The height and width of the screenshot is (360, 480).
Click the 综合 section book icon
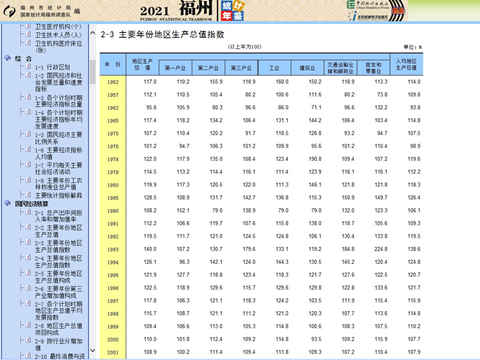[8, 58]
